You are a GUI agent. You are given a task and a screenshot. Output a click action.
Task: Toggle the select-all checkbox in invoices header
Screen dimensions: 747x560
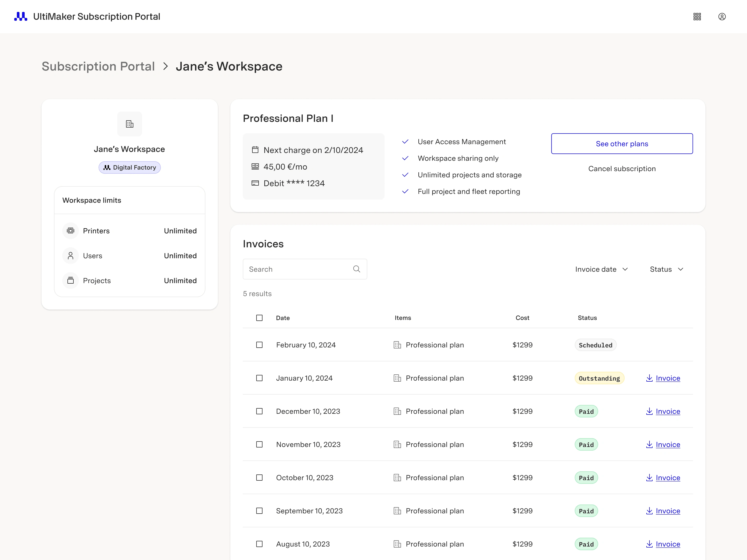[259, 318]
